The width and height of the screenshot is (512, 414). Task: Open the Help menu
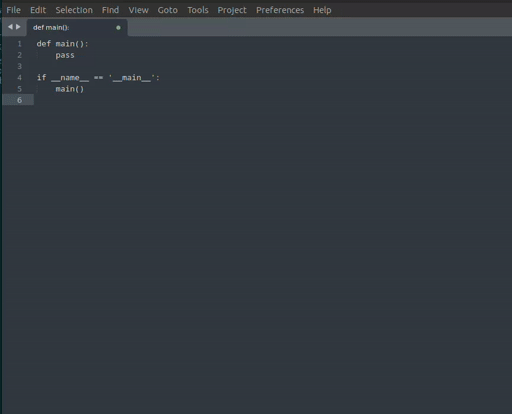322,10
